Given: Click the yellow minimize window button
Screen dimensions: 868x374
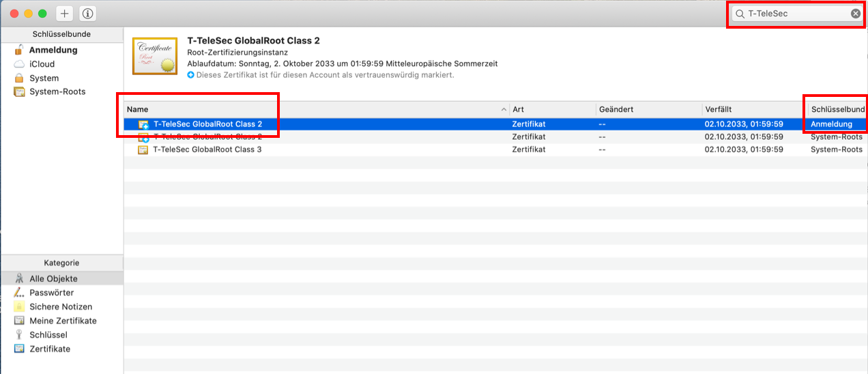Looking at the screenshot, I should 29,14.
